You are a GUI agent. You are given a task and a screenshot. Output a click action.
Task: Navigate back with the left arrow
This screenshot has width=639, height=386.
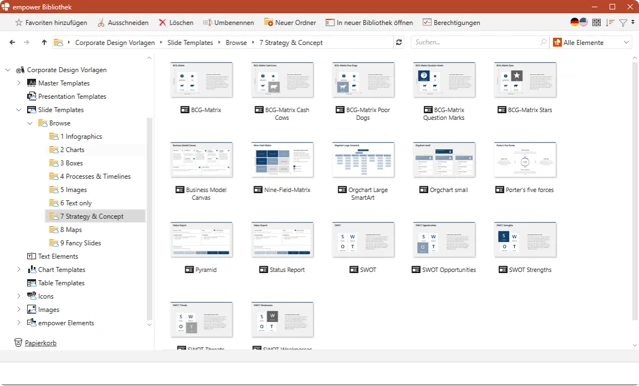tap(12, 42)
